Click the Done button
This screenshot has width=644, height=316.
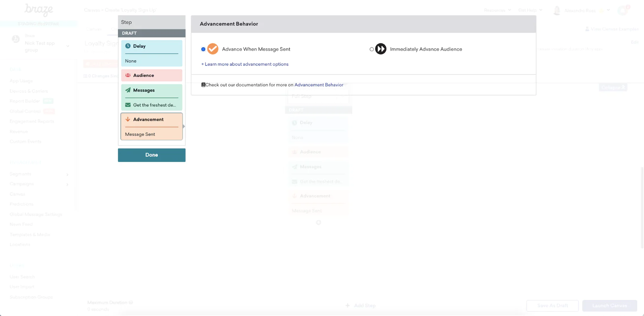(152, 155)
